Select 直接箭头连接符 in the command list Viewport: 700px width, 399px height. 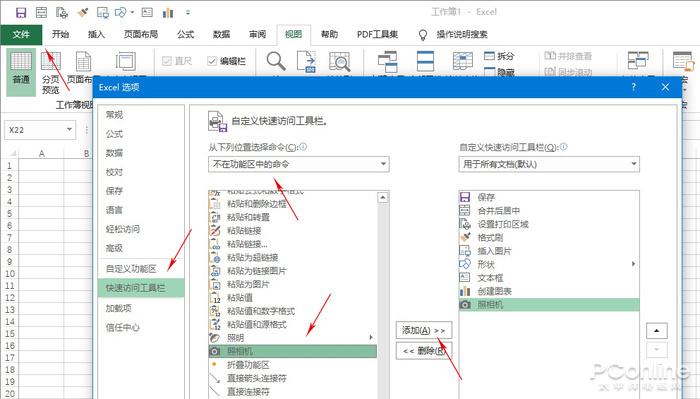coord(293,378)
